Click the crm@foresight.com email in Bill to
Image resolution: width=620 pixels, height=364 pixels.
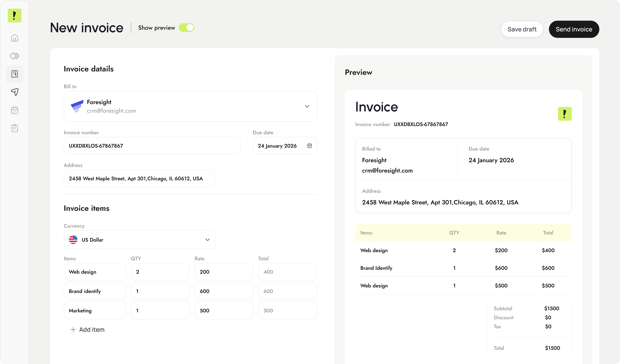[111, 111]
